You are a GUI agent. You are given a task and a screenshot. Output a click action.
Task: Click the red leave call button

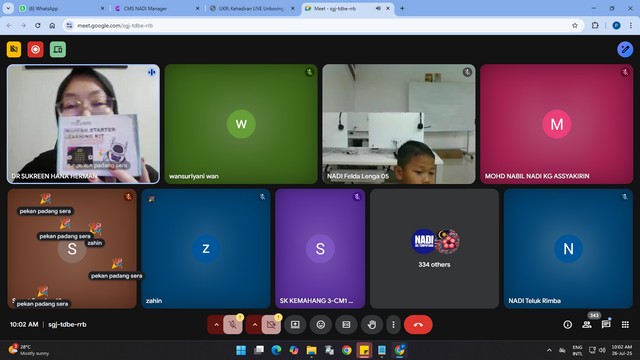(x=418, y=324)
